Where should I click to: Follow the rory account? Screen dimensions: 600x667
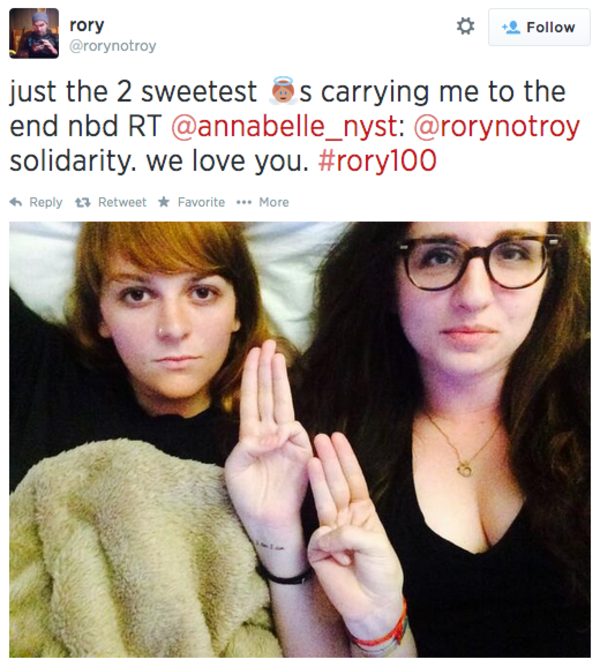[x=539, y=27]
